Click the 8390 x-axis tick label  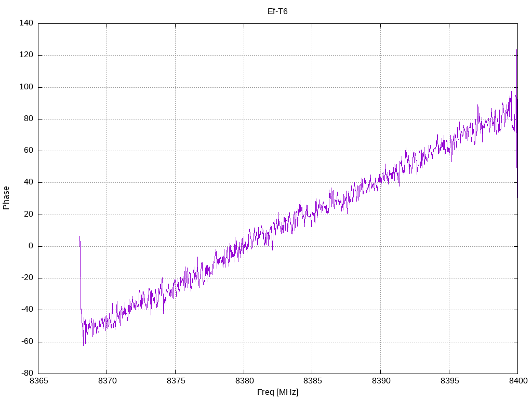pos(380,381)
